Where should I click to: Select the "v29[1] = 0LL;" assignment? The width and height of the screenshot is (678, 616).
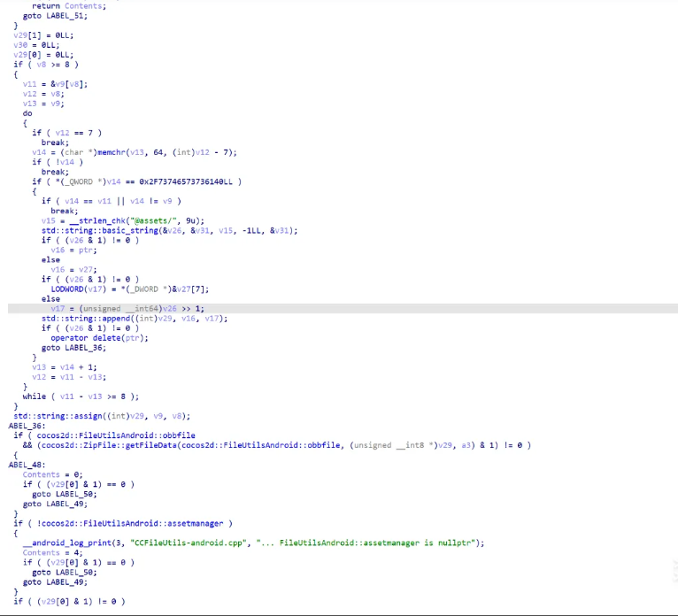(x=43, y=35)
